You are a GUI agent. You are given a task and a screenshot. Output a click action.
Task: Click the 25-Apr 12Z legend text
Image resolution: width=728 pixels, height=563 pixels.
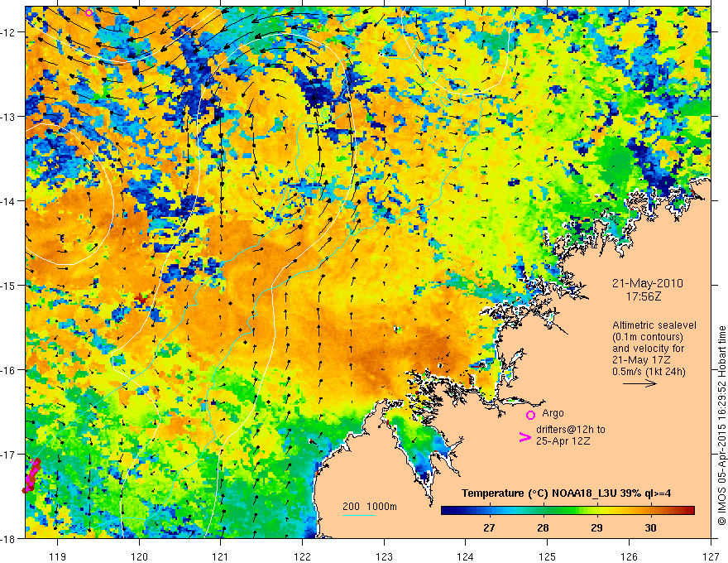tap(563, 441)
